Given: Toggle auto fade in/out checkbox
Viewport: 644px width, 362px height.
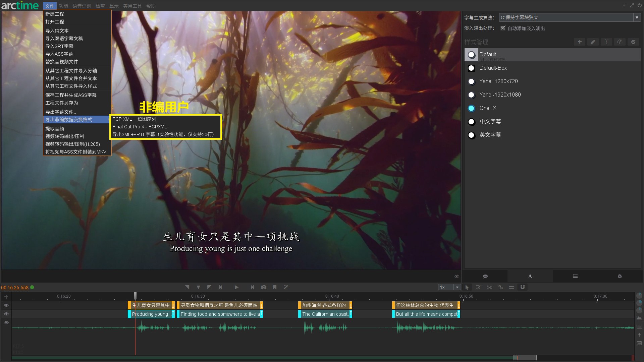Looking at the screenshot, I should [x=503, y=28].
